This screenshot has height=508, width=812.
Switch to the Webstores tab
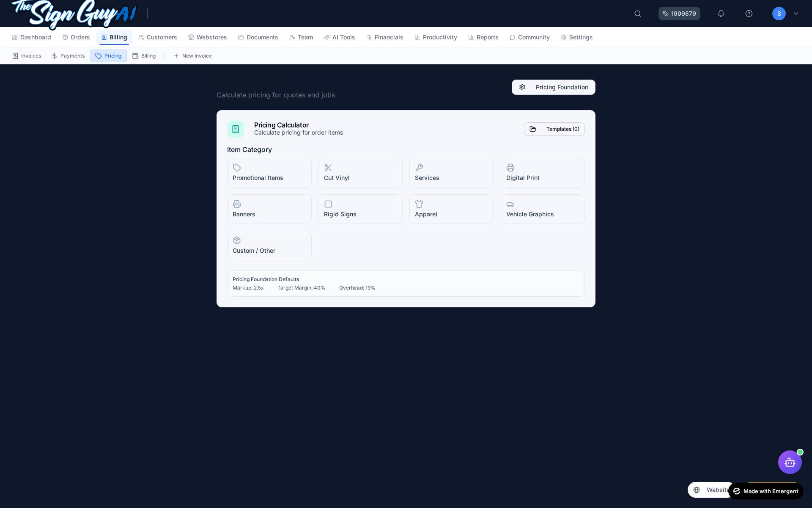(208, 37)
